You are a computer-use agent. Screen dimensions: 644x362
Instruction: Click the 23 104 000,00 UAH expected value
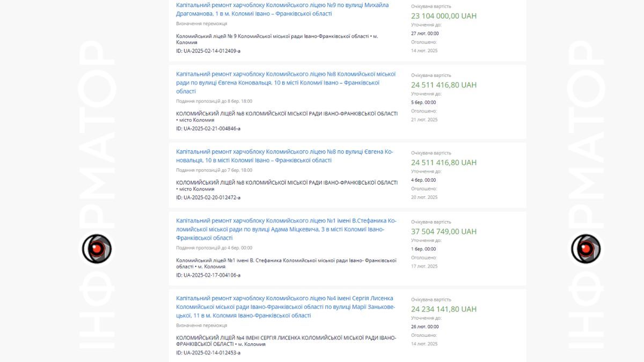point(444,16)
